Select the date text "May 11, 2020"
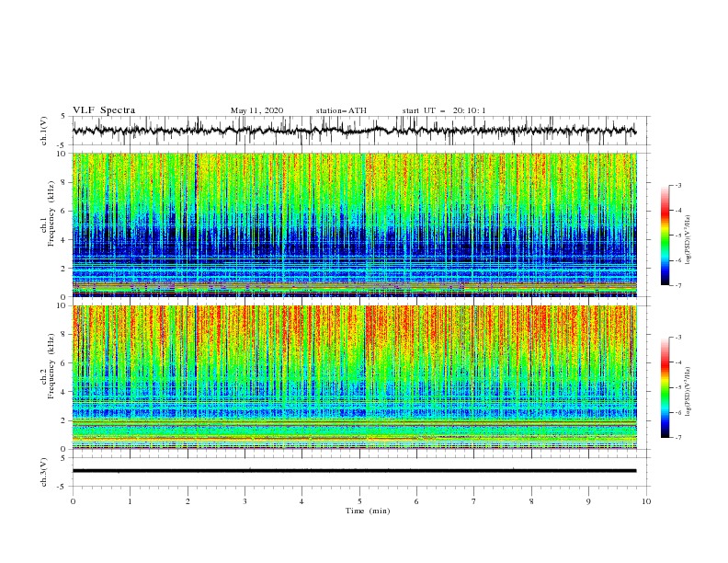728x563 pixels. (x=256, y=110)
